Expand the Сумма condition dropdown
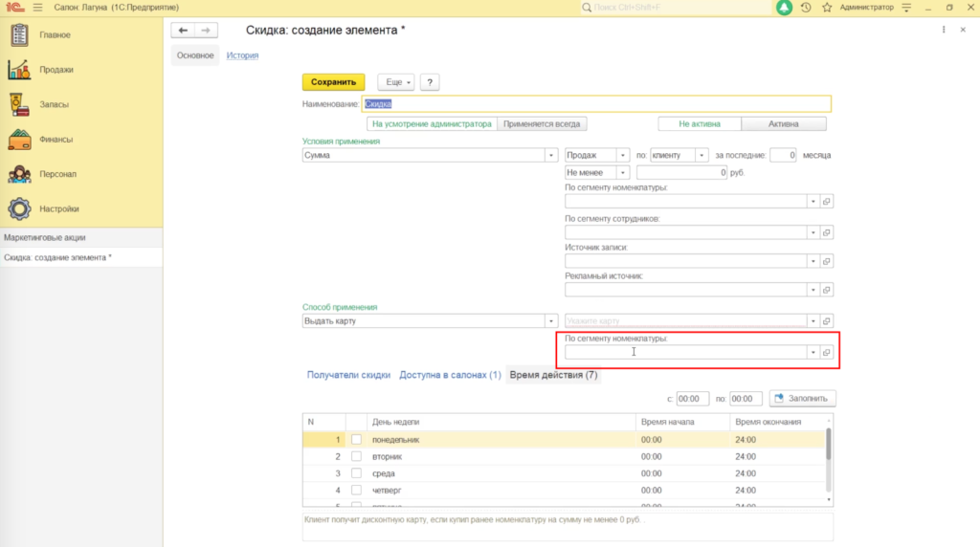 (550, 156)
